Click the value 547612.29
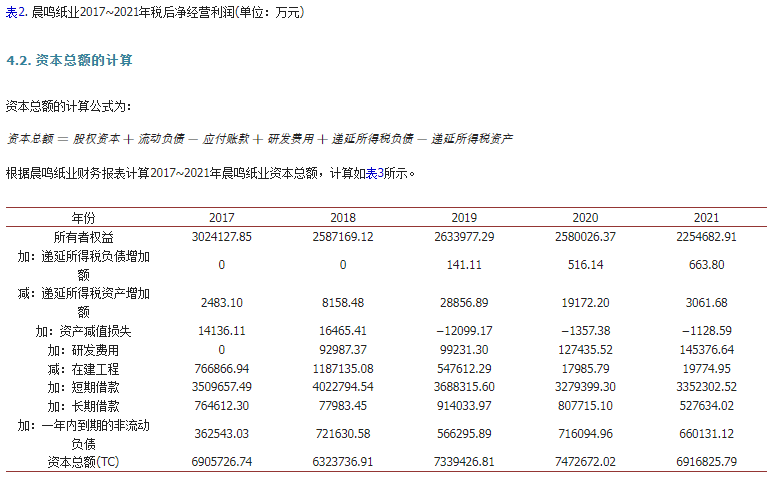776x485 pixels. click(x=464, y=369)
